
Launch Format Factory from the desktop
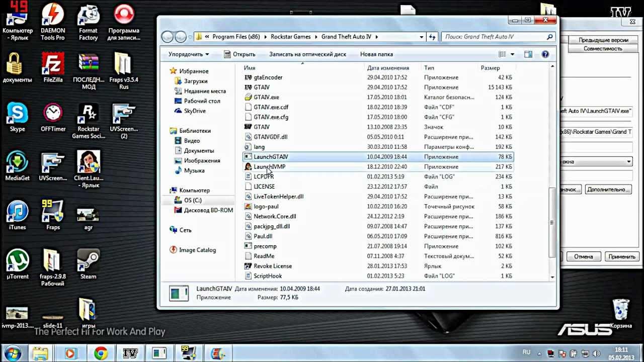pos(88,22)
